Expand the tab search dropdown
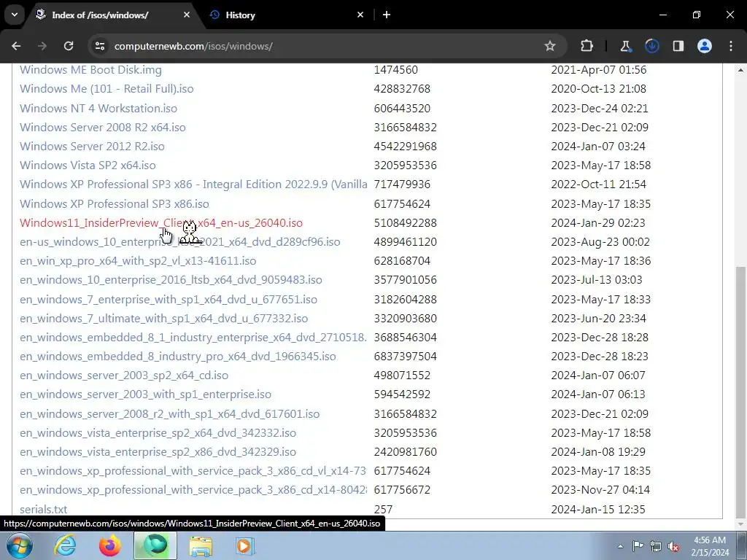 click(x=15, y=15)
